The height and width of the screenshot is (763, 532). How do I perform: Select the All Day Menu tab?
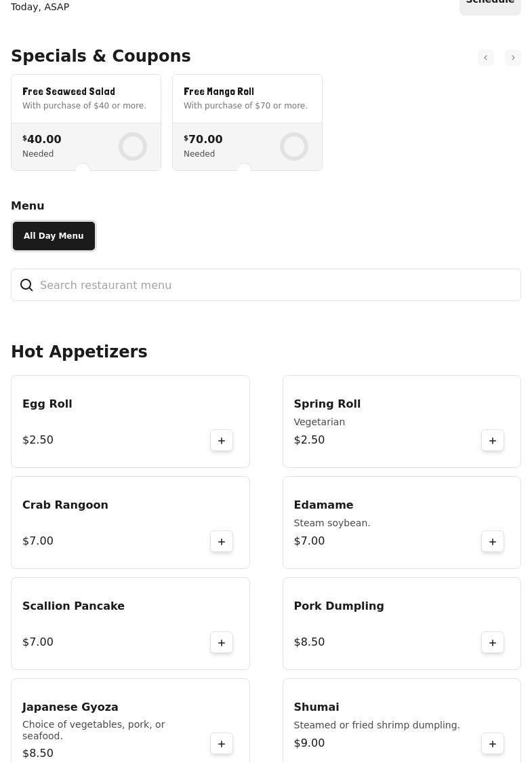point(54,236)
